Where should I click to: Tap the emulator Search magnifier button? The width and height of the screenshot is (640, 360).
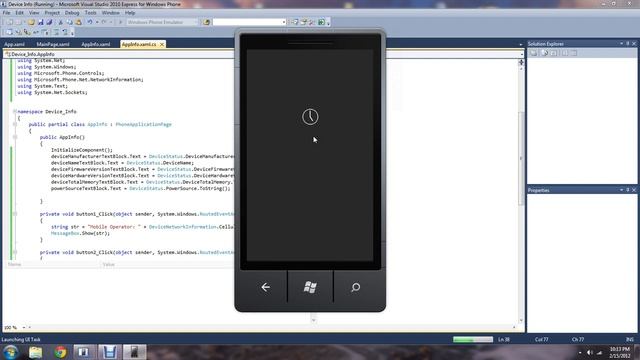[356, 287]
